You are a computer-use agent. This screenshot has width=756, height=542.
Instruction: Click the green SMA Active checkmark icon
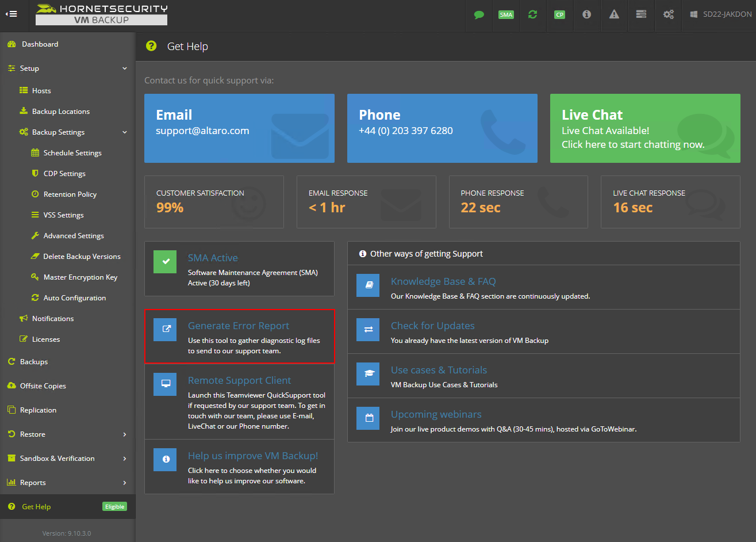coord(165,262)
